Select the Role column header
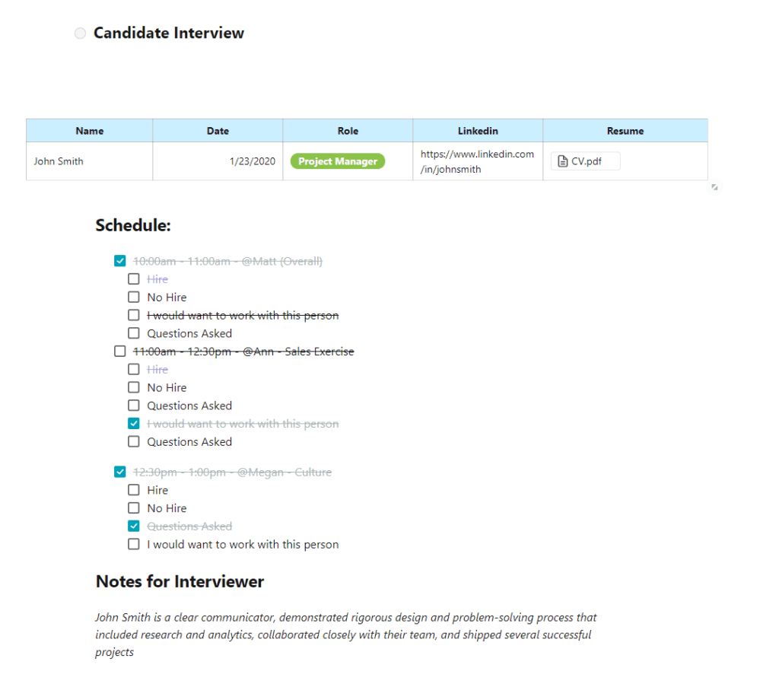This screenshot has width=779, height=700. point(348,131)
